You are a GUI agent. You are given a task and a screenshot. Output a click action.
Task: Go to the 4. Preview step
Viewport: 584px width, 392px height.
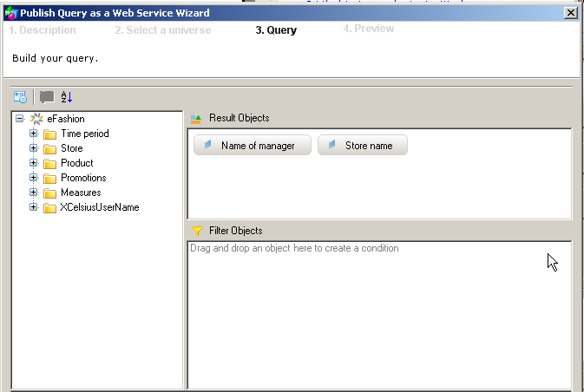click(369, 29)
